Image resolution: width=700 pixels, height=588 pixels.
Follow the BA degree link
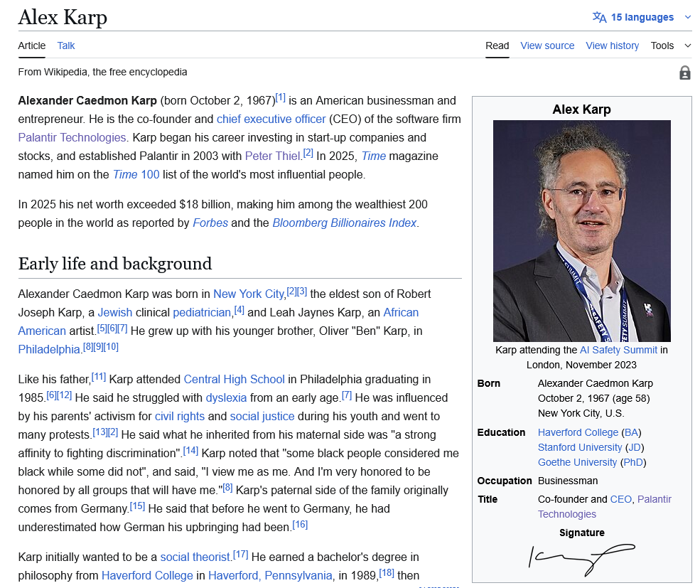(x=631, y=432)
